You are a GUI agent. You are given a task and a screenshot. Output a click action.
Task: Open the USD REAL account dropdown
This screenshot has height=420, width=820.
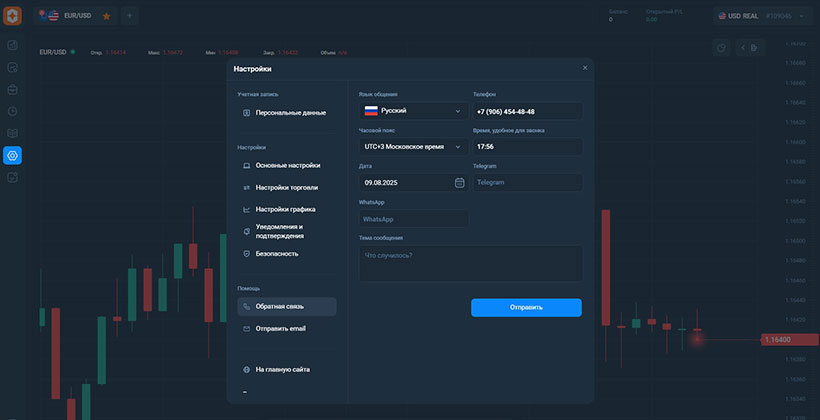(762, 16)
